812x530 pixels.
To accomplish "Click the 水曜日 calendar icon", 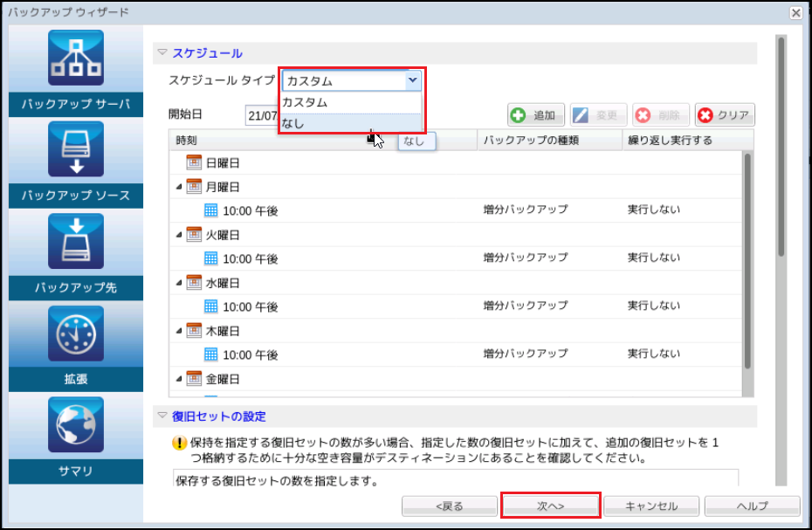I will [x=194, y=283].
